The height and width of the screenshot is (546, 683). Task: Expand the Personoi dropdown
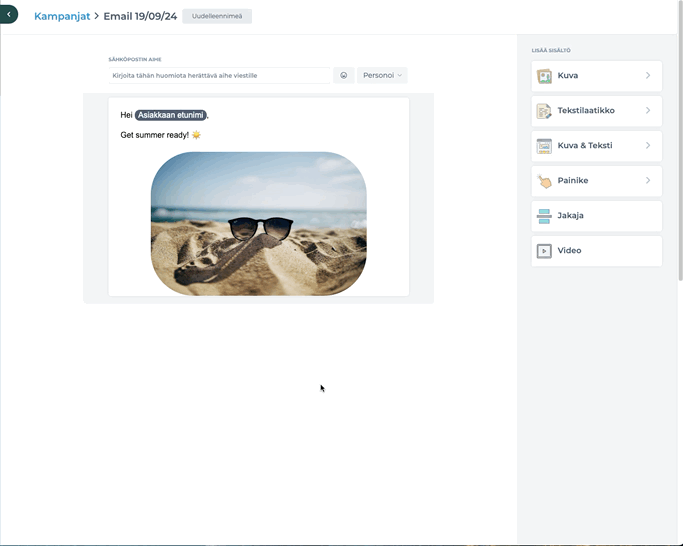pyautogui.click(x=382, y=75)
